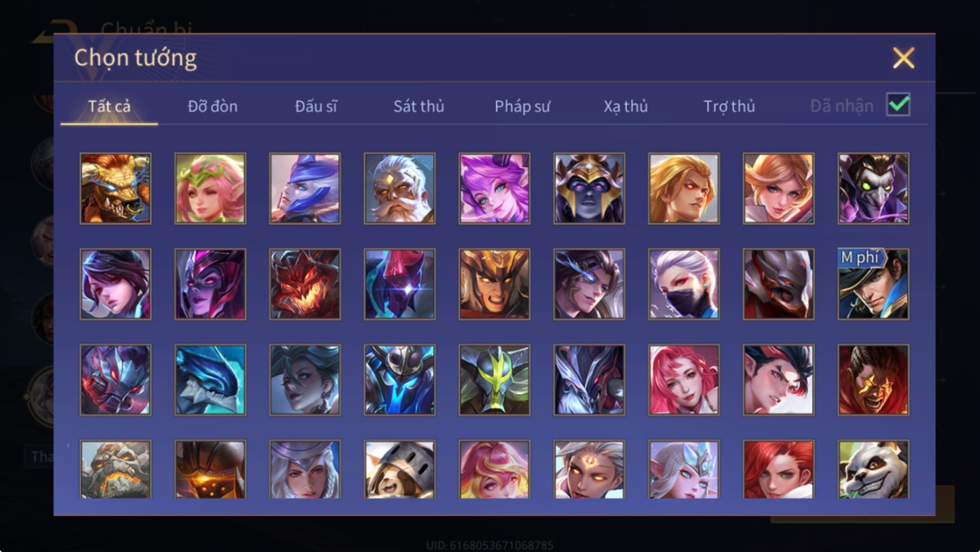Switch to the Đấu sĩ tab
Screen dimensions: 980x552
(316, 106)
